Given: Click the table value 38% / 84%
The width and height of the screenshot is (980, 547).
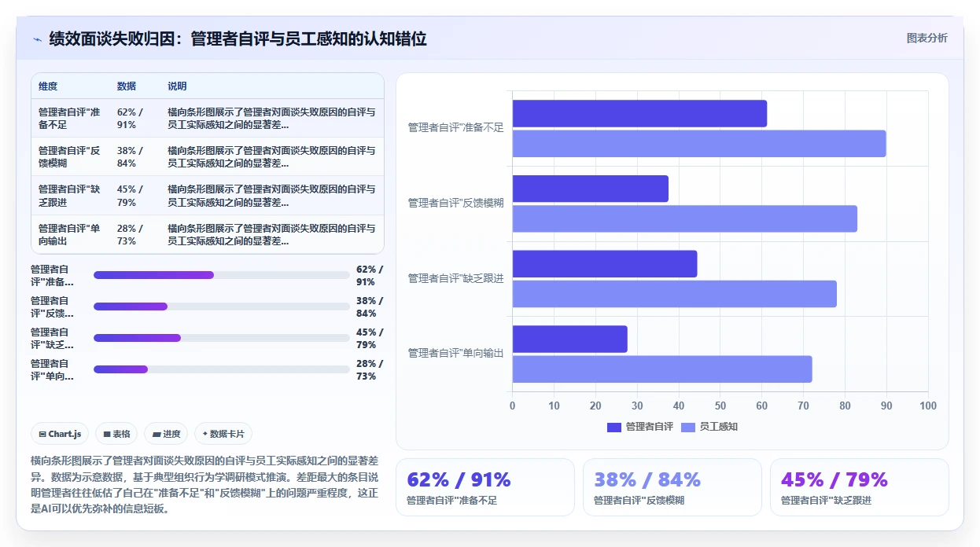Looking at the screenshot, I should point(131,156).
